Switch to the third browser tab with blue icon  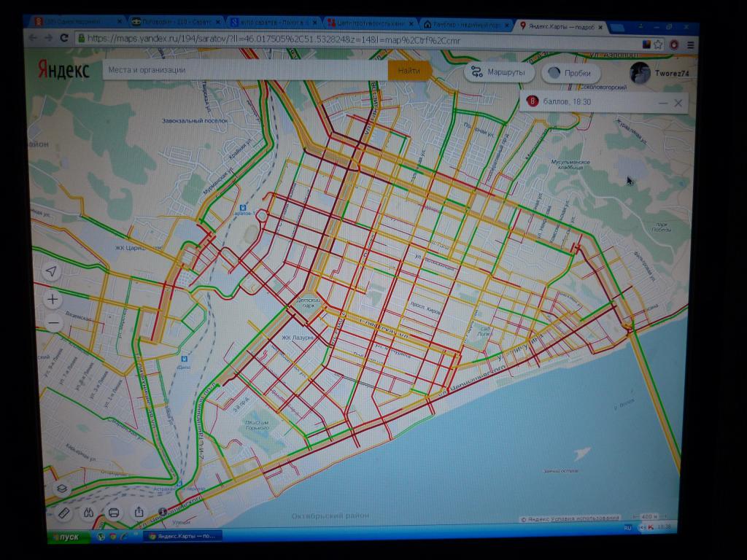click(x=273, y=23)
